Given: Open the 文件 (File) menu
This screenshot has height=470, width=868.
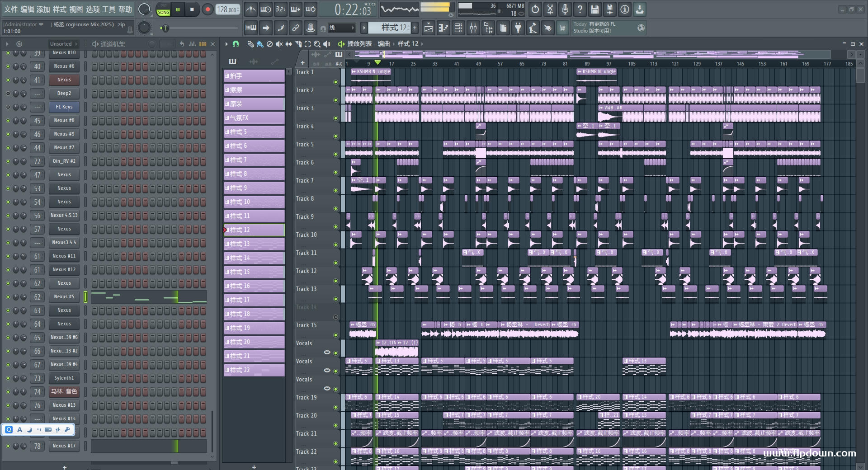Looking at the screenshot, I should point(11,9).
